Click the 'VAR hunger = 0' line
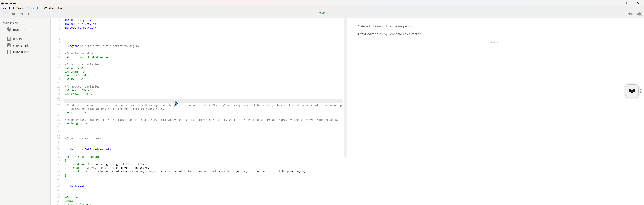The image size is (644, 205). point(76,124)
